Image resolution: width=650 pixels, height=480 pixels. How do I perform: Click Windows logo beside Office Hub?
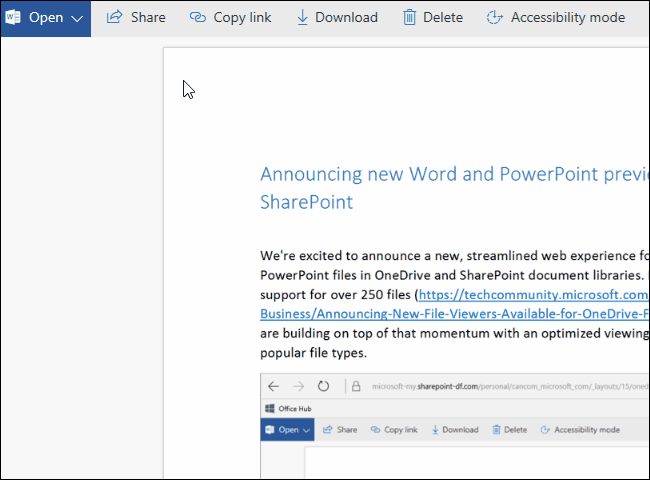(269, 408)
